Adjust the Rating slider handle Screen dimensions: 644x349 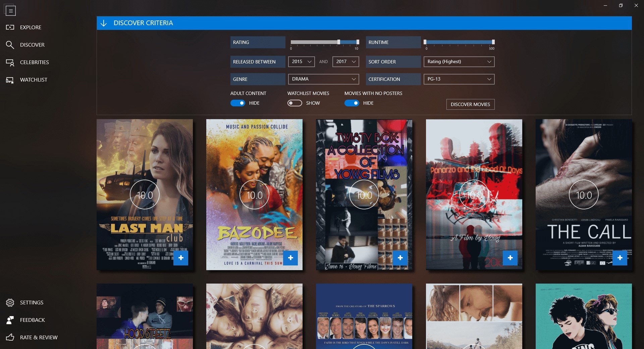point(339,42)
